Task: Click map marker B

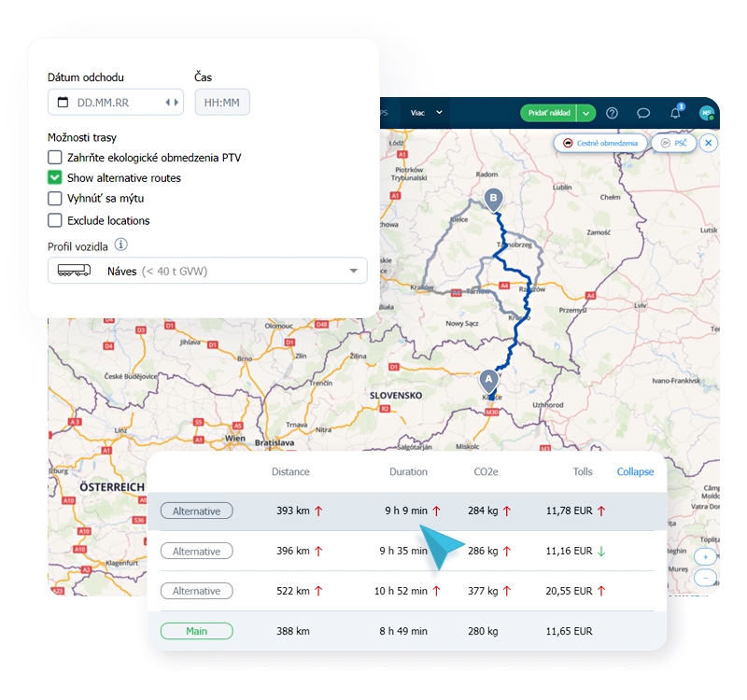Action: tap(494, 200)
